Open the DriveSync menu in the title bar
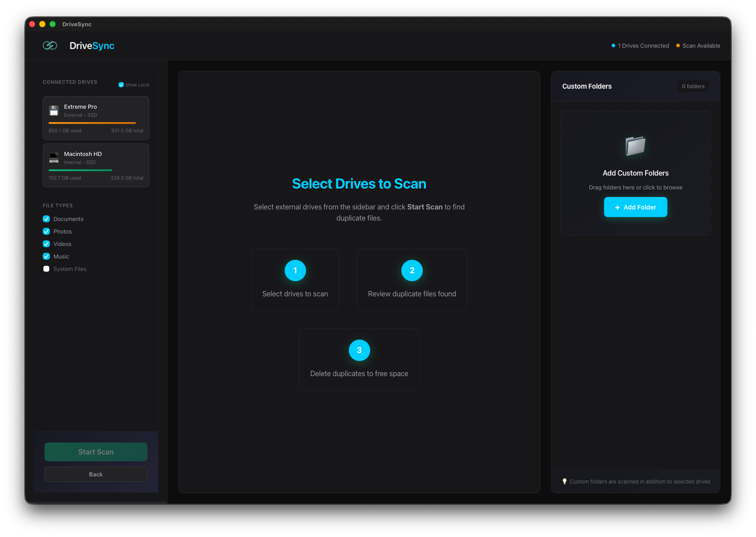 pos(76,24)
